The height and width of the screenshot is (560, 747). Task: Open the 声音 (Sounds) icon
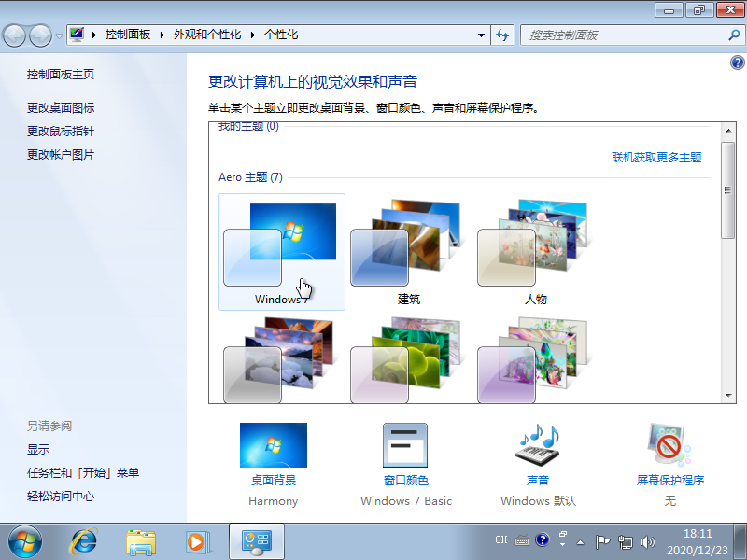(537, 446)
